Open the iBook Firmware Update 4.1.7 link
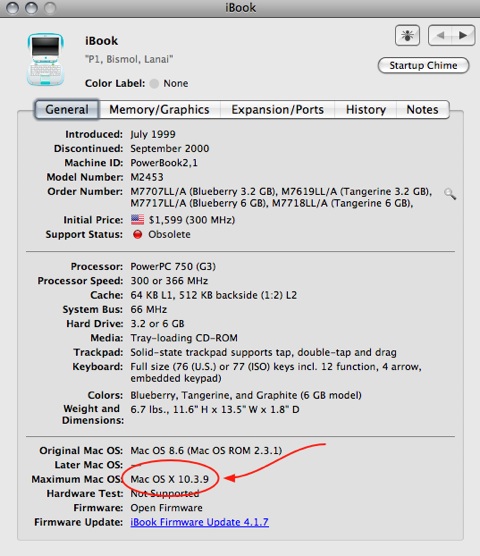This screenshot has width=480, height=556. pyautogui.click(x=199, y=522)
